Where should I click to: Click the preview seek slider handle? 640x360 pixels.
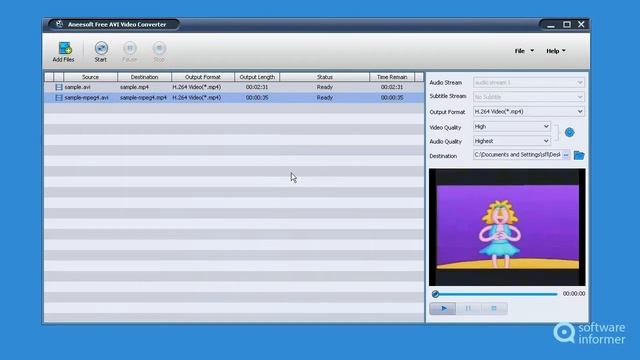436,294
